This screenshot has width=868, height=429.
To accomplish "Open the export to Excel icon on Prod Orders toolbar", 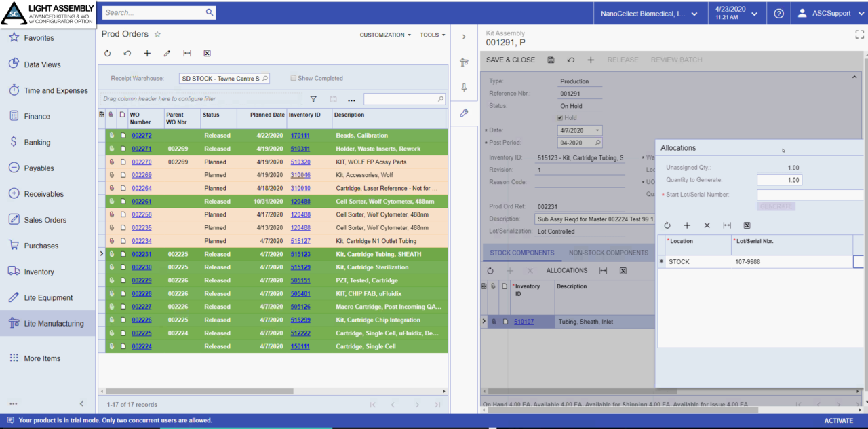I will click(x=207, y=52).
